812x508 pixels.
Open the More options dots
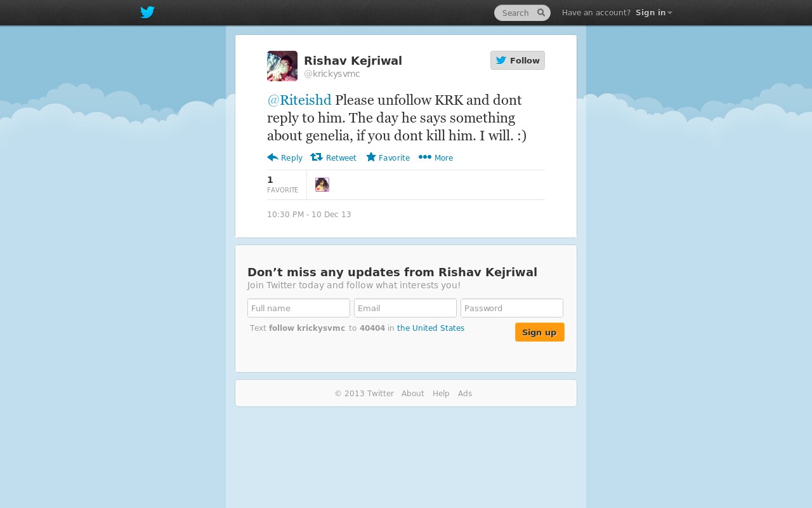click(425, 157)
